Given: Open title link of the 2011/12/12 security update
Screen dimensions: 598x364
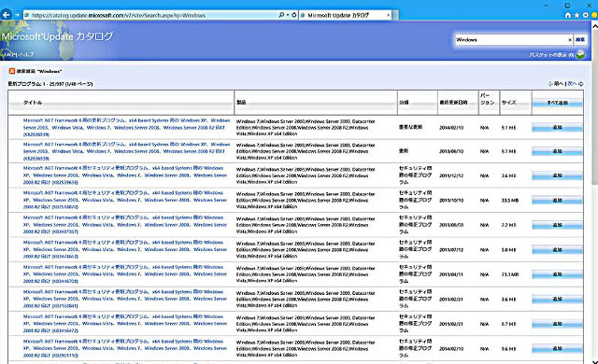Looking at the screenshot, I should coord(124,175).
